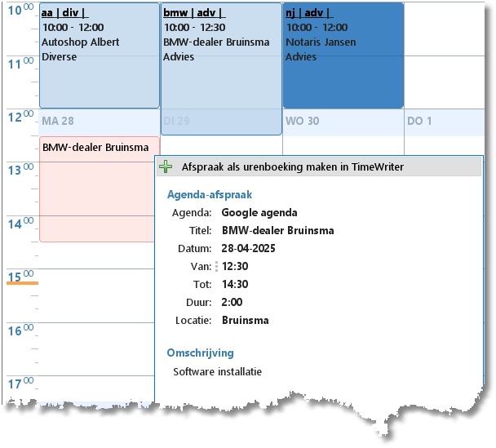Image resolution: width=496 pixels, height=448 pixels.
Task: Open the aa | div Autoshop Albert booking
Action: [x=100, y=55]
